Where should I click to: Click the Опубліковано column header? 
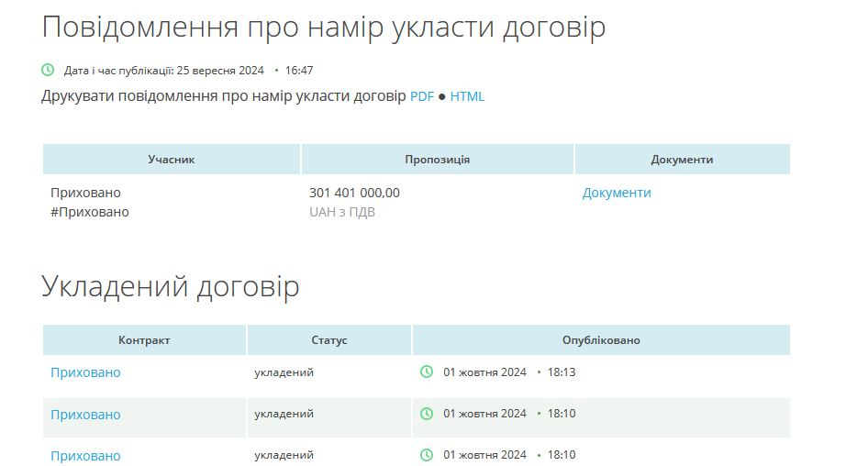coord(601,340)
